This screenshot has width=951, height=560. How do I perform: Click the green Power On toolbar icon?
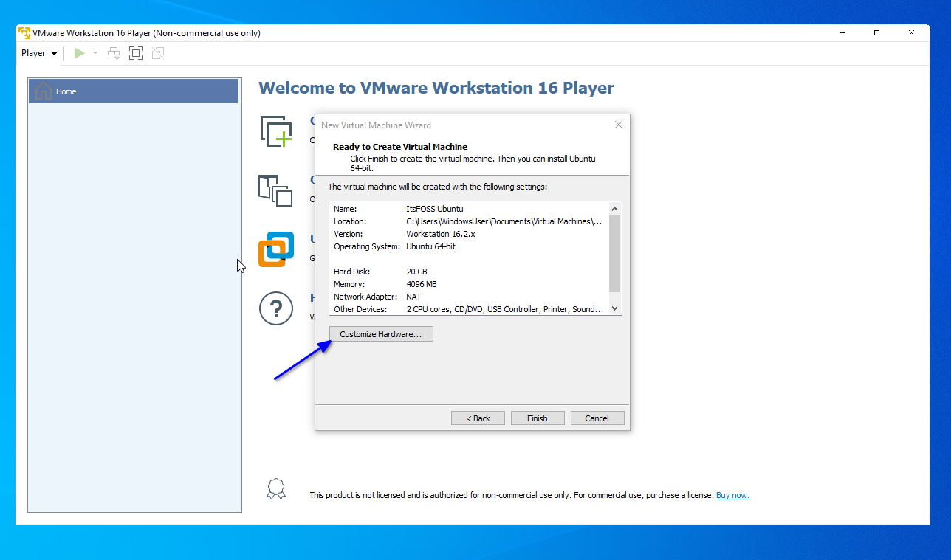(79, 52)
